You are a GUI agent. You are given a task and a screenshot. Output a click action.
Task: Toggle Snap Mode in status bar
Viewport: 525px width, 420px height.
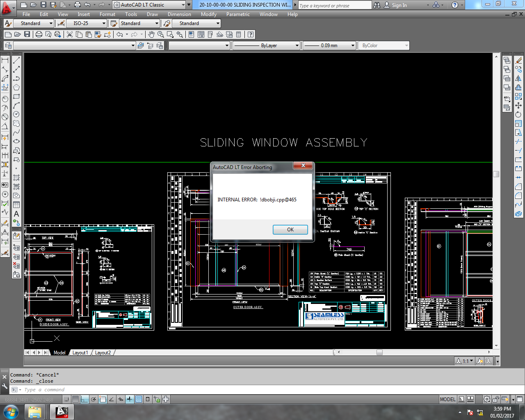click(66, 399)
